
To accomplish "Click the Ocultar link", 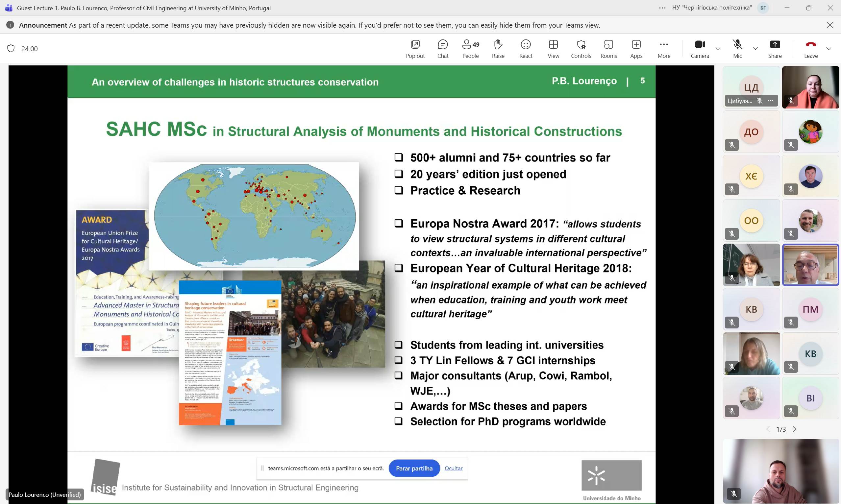I will tap(453, 468).
